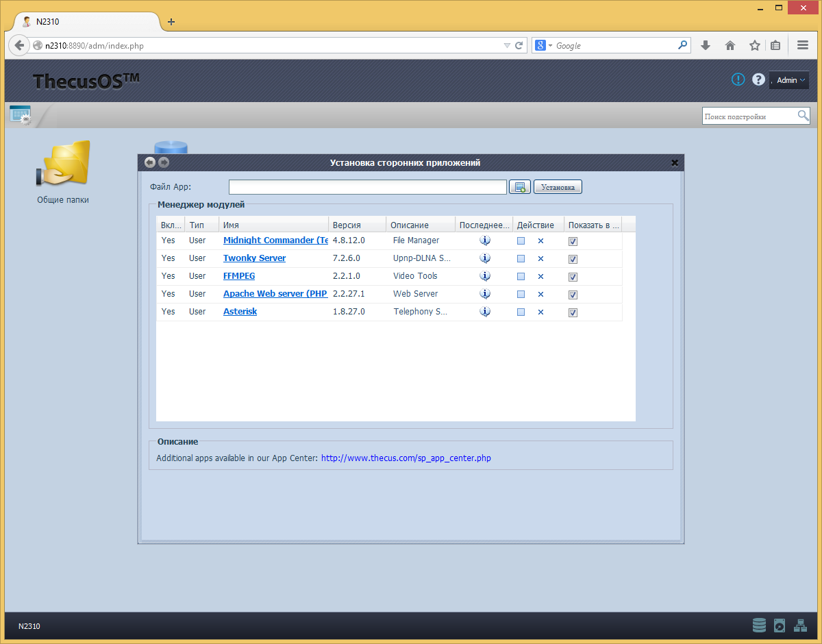This screenshot has height=644, width=822.
Task: Open the help question mark icon
Action: point(758,79)
